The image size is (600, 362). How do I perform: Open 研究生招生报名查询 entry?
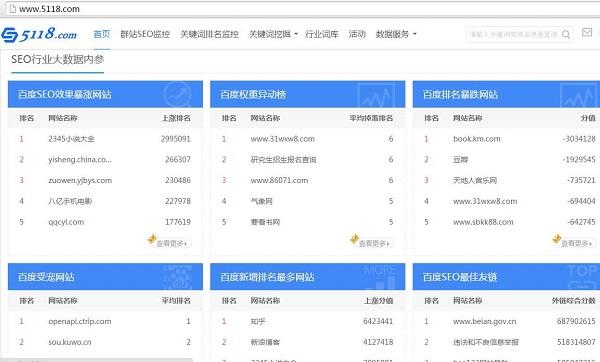[x=284, y=160]
